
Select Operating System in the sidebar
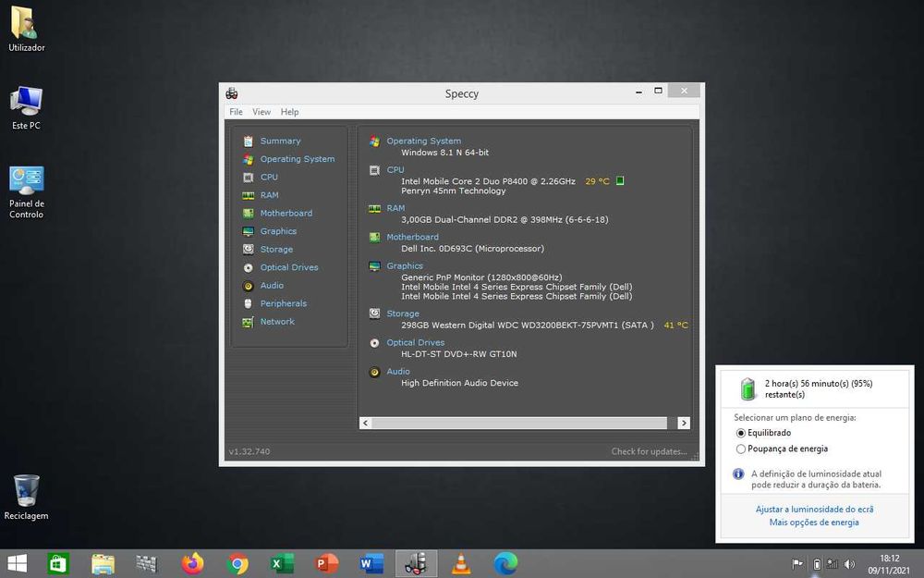[297, 159]
